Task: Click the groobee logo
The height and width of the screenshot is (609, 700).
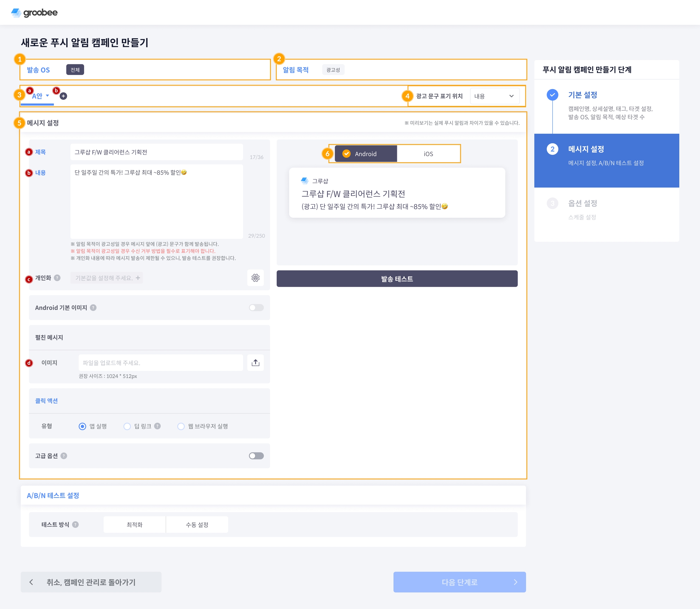Action: (34, 12)
